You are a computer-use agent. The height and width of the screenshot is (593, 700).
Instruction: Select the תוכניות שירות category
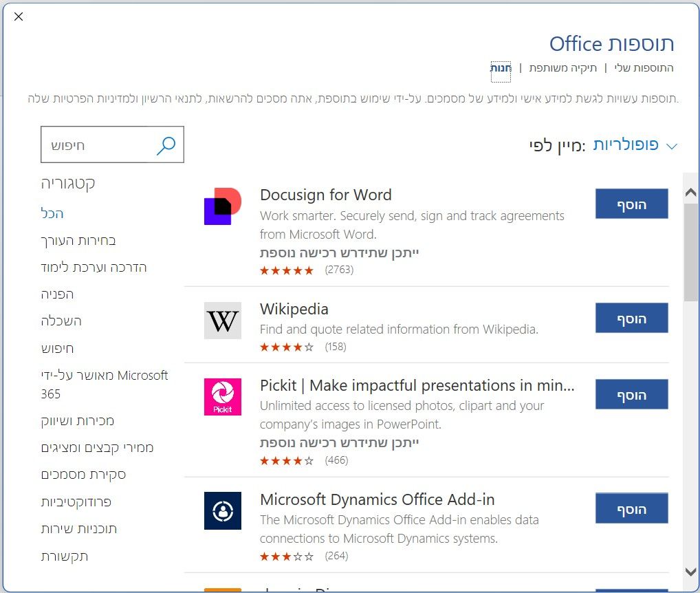click(x=79, y=529)
